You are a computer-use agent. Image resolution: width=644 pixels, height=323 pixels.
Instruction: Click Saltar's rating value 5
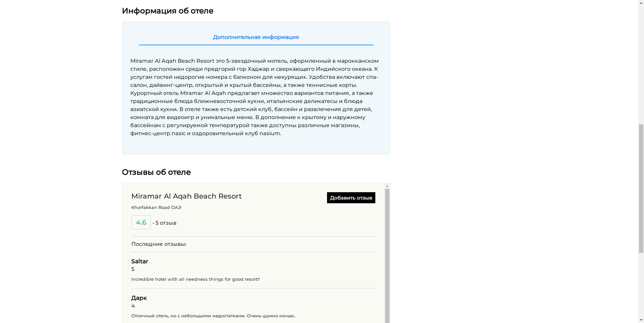point(133,269)
